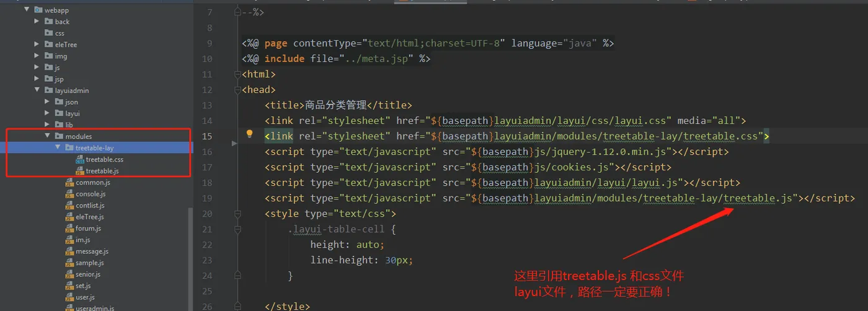Screen dimensions: 868x311
Task: Expand the eleTree folder arrow
Action: point(37,45)
